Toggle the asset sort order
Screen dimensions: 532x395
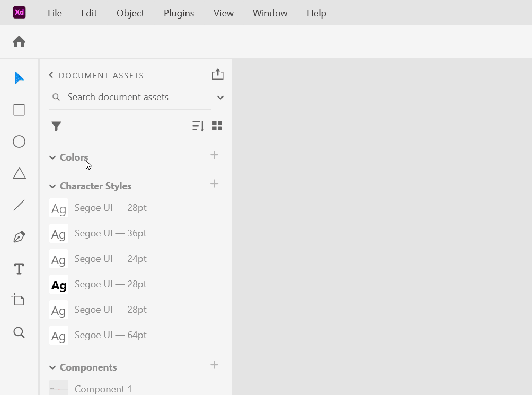point(198,126)
